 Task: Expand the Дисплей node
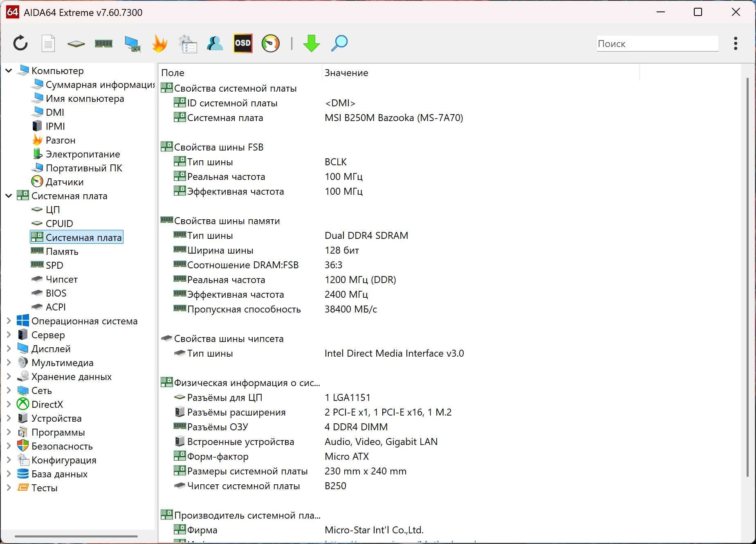[9, 349]
